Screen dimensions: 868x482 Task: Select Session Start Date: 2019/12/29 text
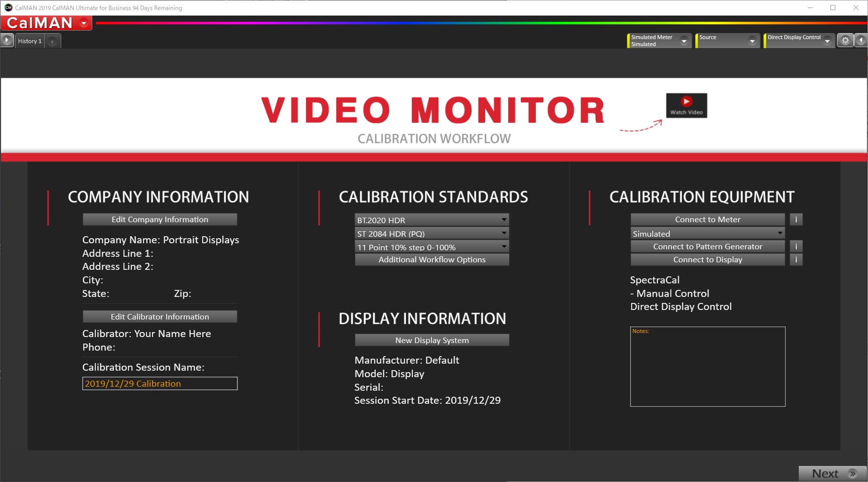pos(427,400)
